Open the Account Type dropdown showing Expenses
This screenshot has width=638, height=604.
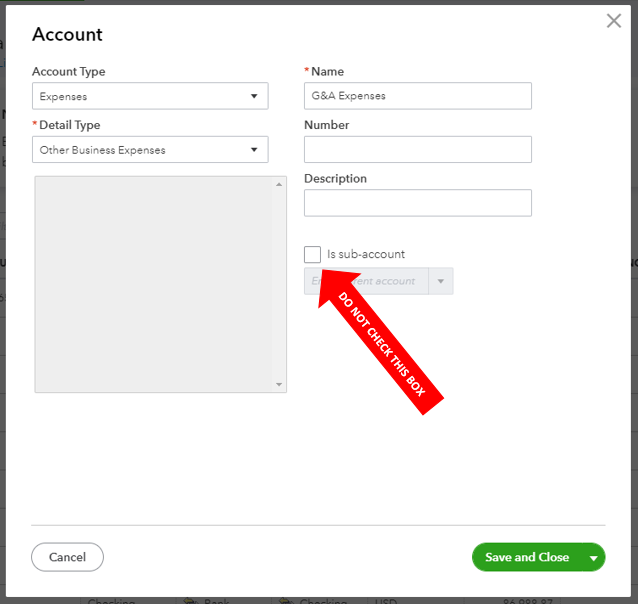150,96
